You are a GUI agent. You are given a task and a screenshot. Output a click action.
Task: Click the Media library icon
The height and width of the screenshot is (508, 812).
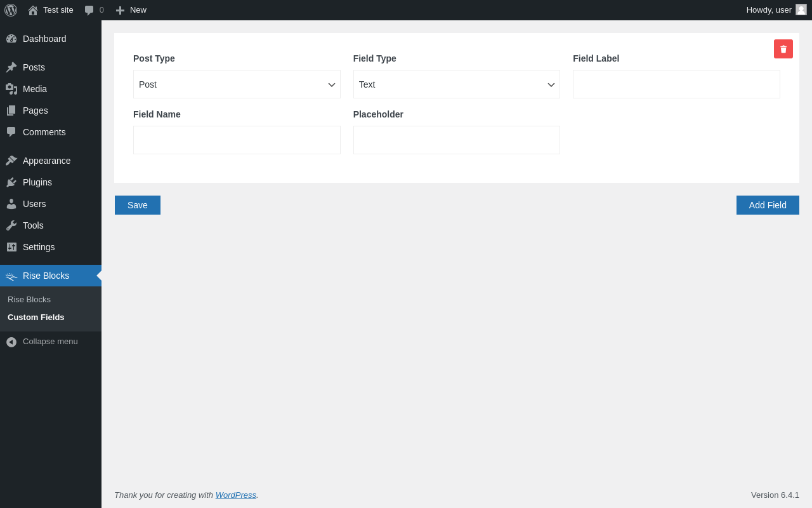[x=11, y=89]
